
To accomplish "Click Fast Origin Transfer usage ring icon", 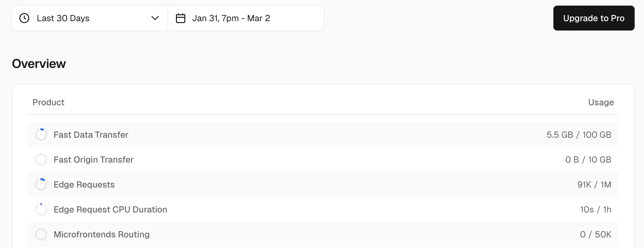I will tap(41, 160).
